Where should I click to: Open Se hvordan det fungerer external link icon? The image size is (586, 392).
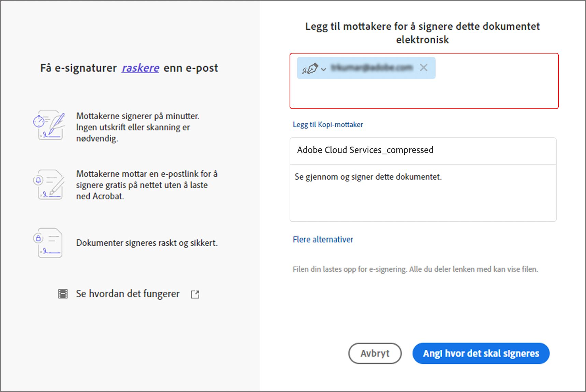coord(195,294)
